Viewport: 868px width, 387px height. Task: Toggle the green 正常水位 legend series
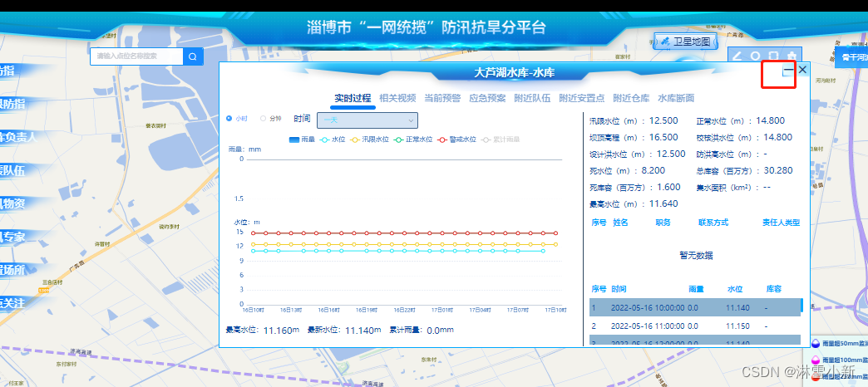coord(413,140)
